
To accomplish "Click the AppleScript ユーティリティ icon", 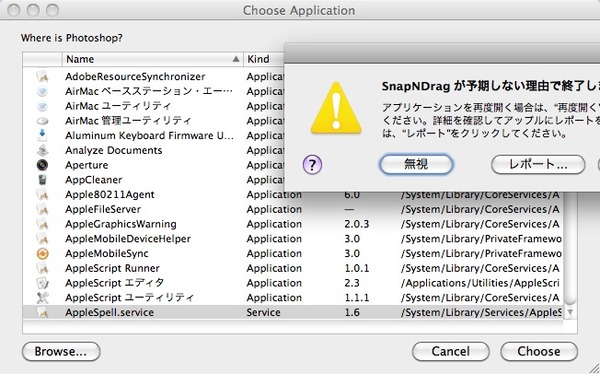I will pyautogui.click(x=42, y=297).
